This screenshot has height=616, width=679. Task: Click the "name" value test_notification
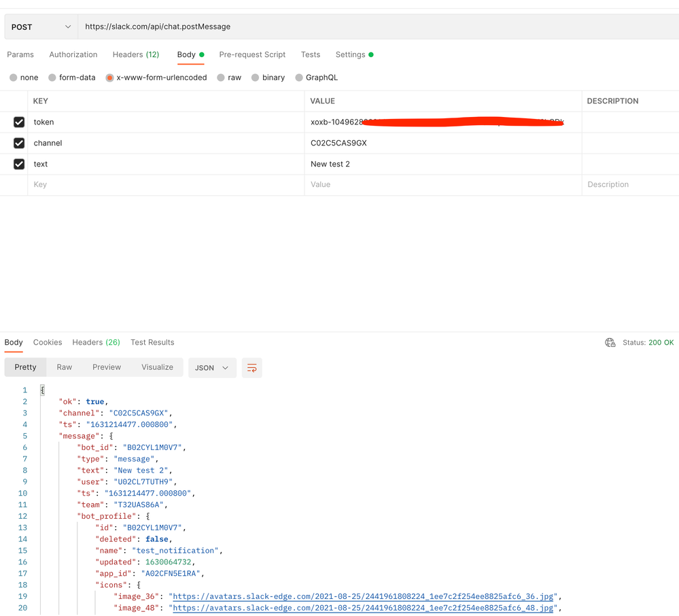coord(175,551)
